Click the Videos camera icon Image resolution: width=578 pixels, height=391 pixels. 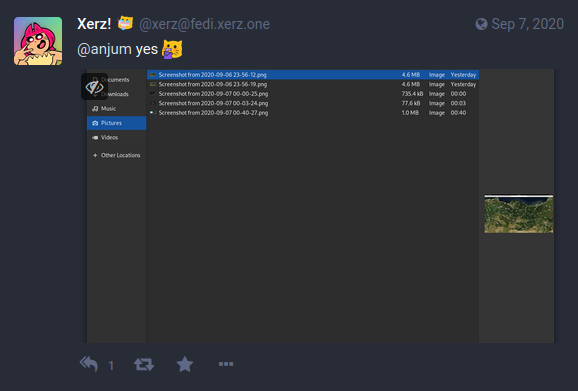point(95,137)
